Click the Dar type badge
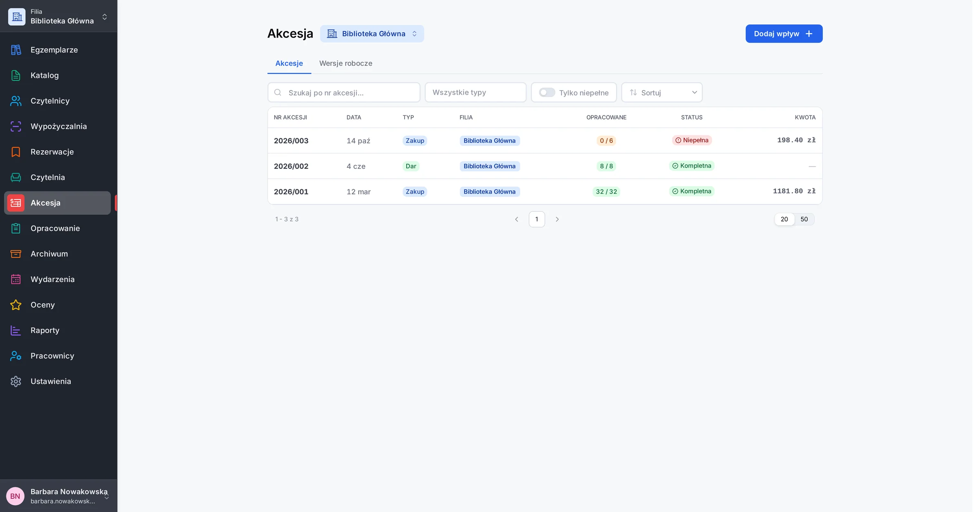Image resolution: width=980 pixels, height=512 pixels. [411, 166]
